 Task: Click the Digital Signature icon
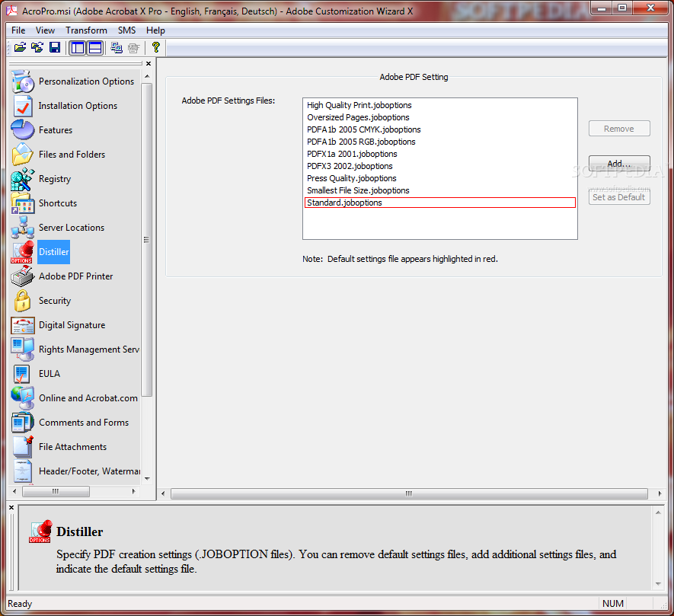pyautogui.click(x=23, y=325)
